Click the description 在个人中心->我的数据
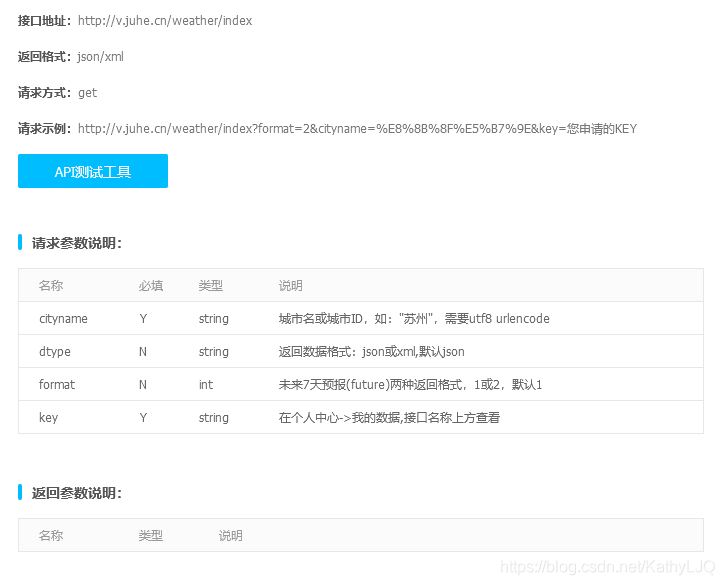The width and height of the screenshot is (724, 585). pos(389,417)
